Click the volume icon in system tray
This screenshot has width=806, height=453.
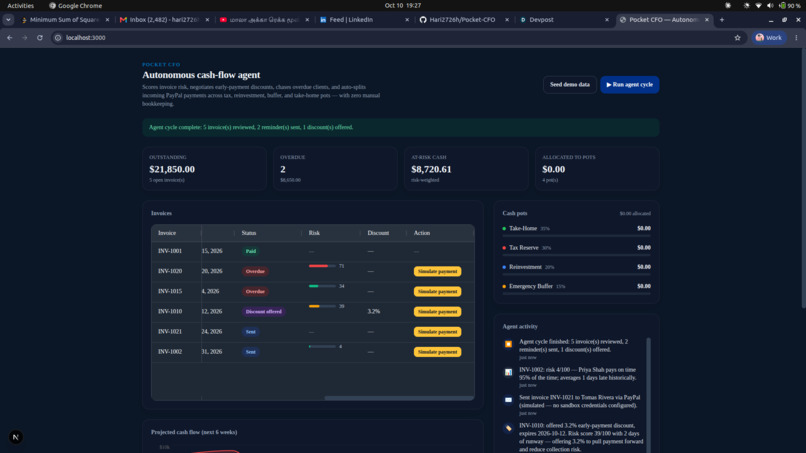pos(770,6)
